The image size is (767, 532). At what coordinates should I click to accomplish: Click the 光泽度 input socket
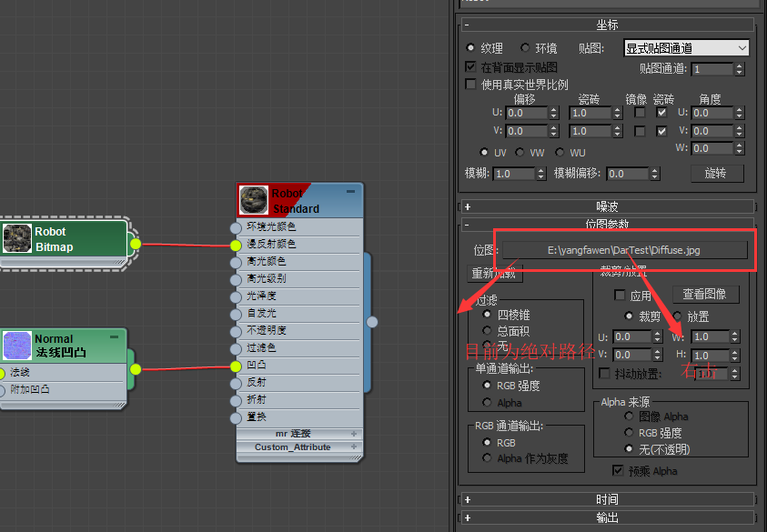tap(236, 296)
